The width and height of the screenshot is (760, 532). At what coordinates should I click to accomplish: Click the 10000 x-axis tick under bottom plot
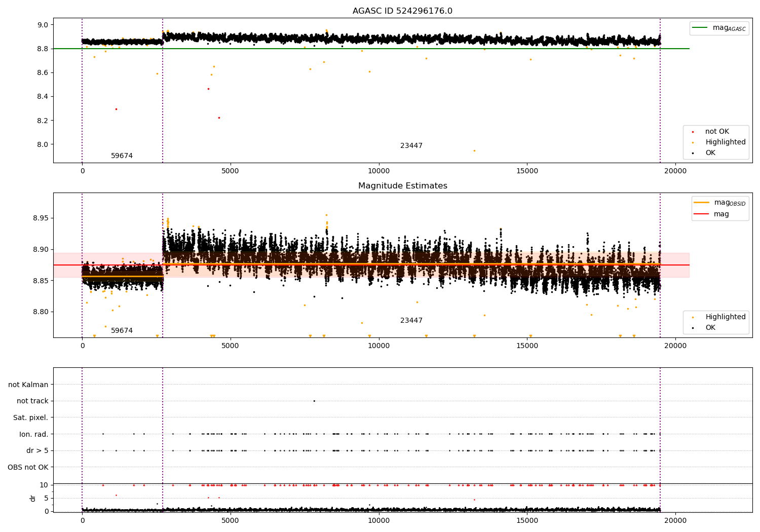point(378,521)
